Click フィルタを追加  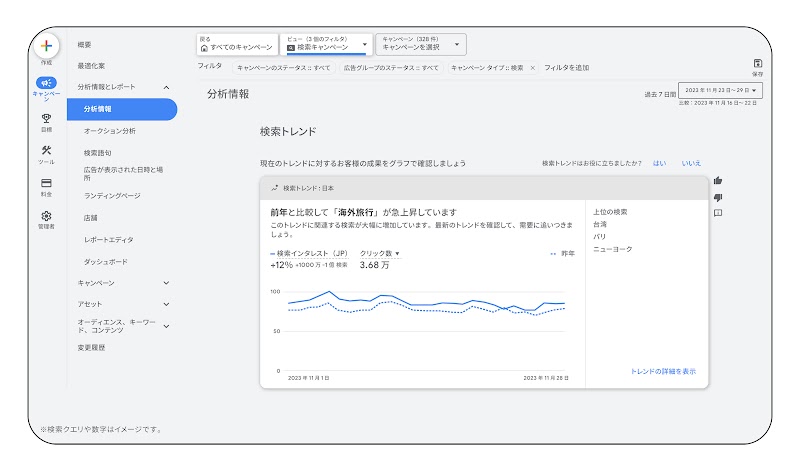tap(566, 67)
